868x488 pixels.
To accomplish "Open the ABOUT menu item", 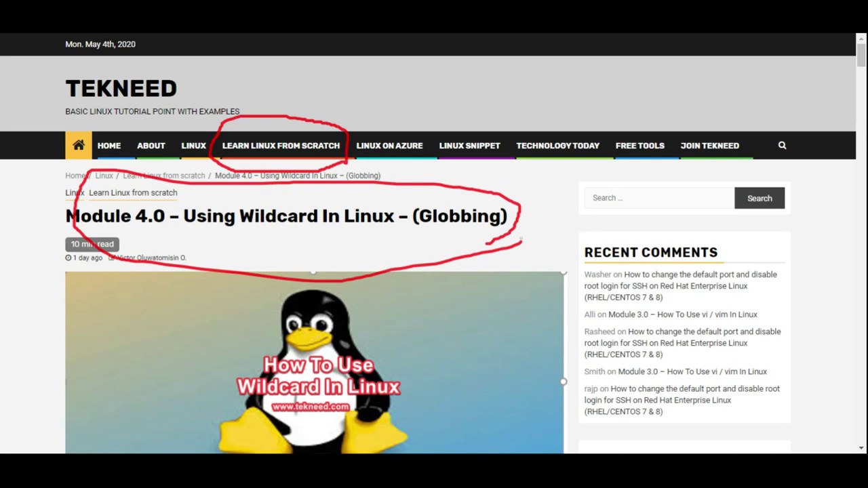I will tap(151, 146).
